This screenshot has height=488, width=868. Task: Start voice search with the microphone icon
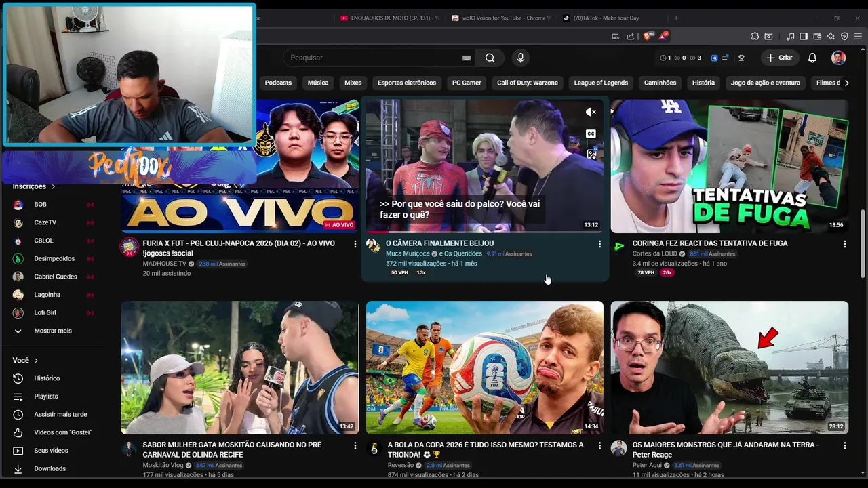pos(521,58)
